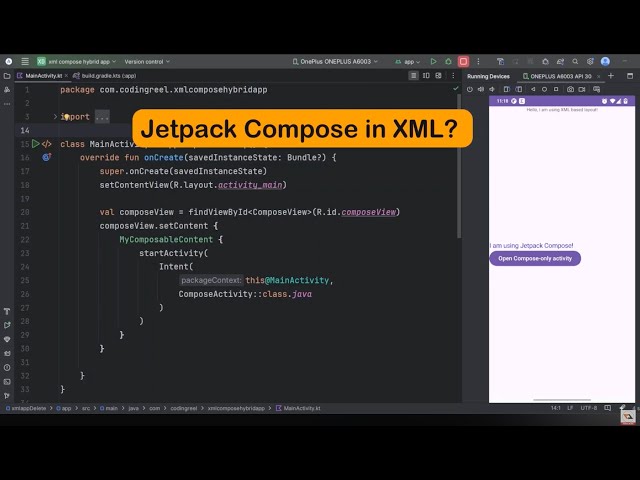Open Terminal tool window icon
Viewport: 640px width, 480px height.
coord(7,382)
